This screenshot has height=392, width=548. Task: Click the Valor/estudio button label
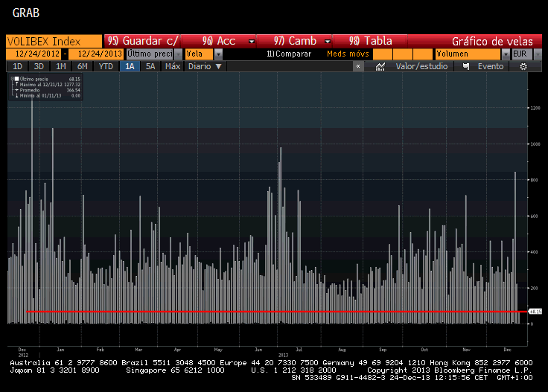click(x=421, y=66)
